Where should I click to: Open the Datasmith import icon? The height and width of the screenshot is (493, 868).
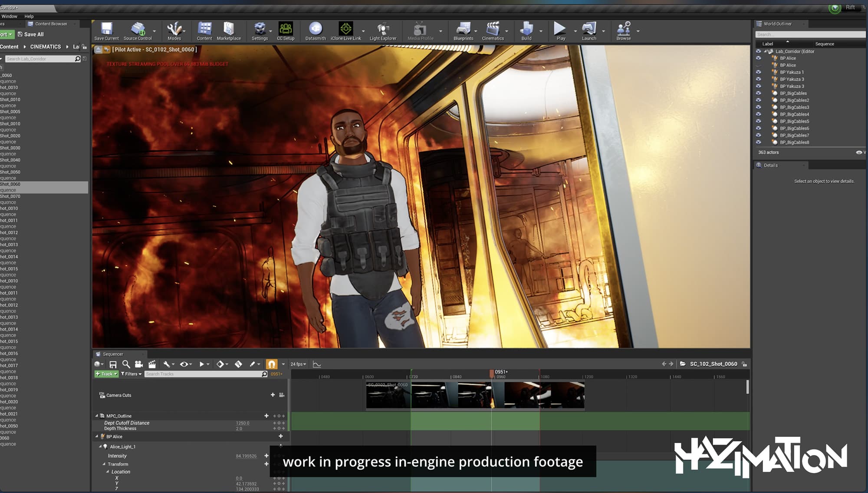[x=316, y=31]
